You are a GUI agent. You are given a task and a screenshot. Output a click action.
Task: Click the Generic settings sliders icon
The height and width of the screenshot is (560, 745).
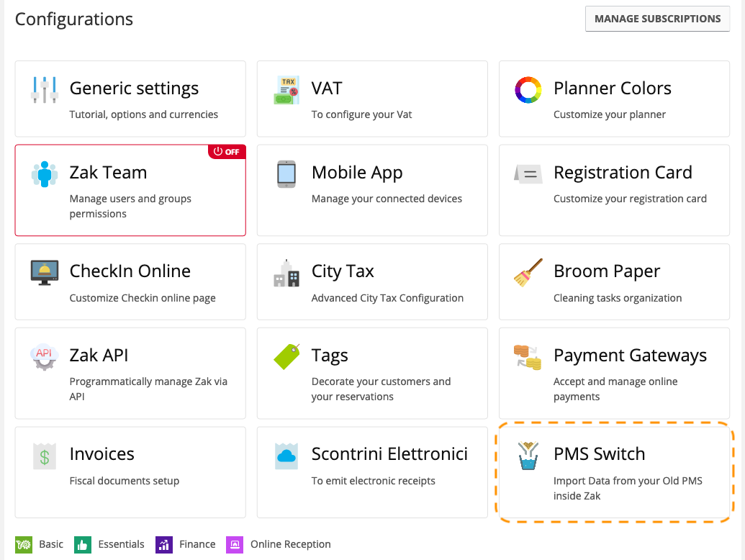tap(44, 89)
